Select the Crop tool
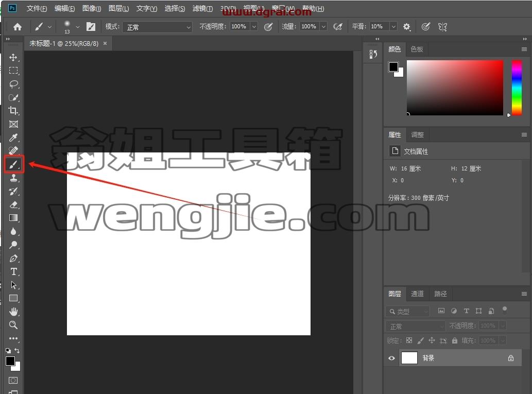Image resolution: width=532 pixels, height=394 pixels. coord(13,111)
